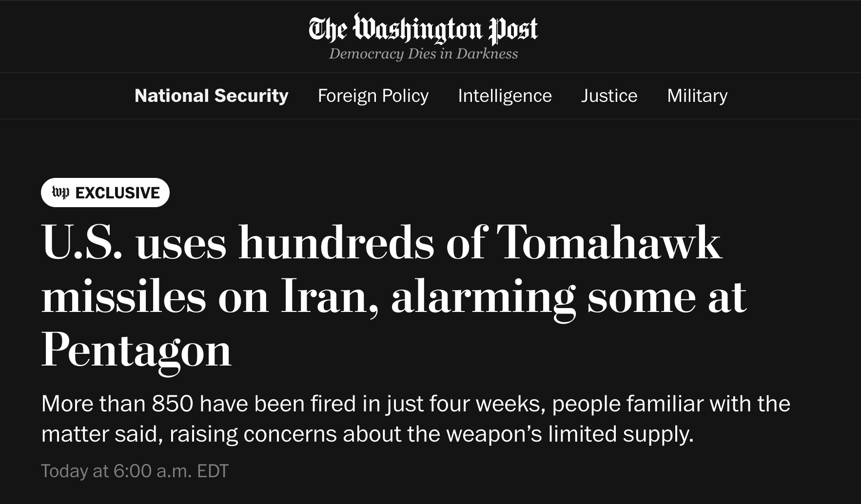Open the National Security section
This screenshot has height=504, width=861.
(211, 96)
